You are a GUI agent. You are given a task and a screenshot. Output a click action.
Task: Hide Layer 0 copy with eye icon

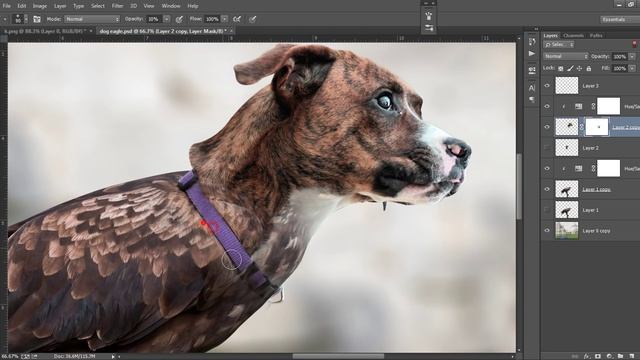pyautogui.click(x=547, y=231)
